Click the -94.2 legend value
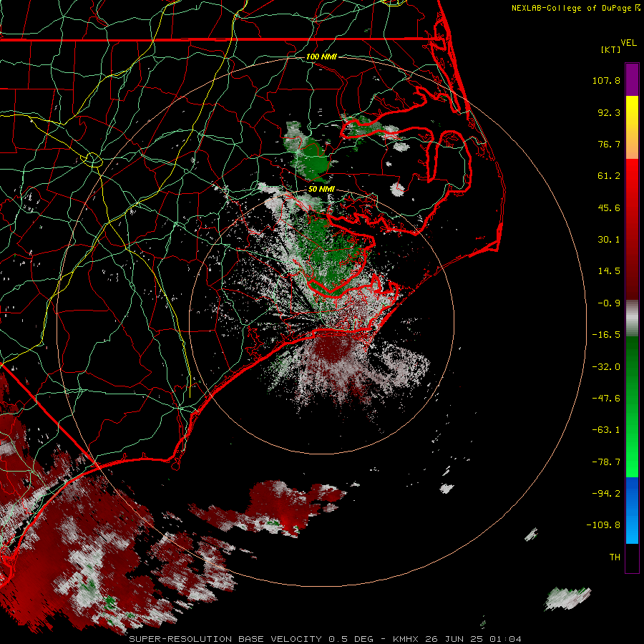Viewport: 644px width, 644px height. (x=606, y=493)
